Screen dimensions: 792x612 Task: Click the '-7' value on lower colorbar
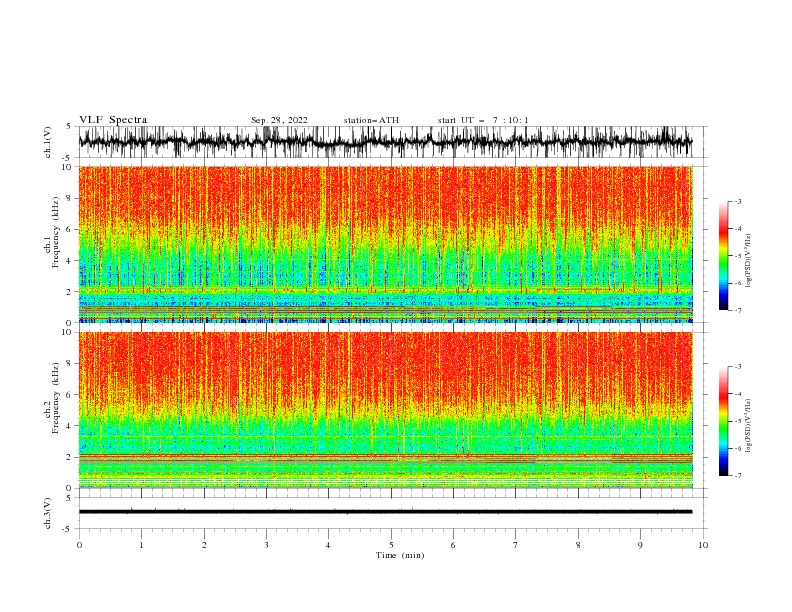737,475
